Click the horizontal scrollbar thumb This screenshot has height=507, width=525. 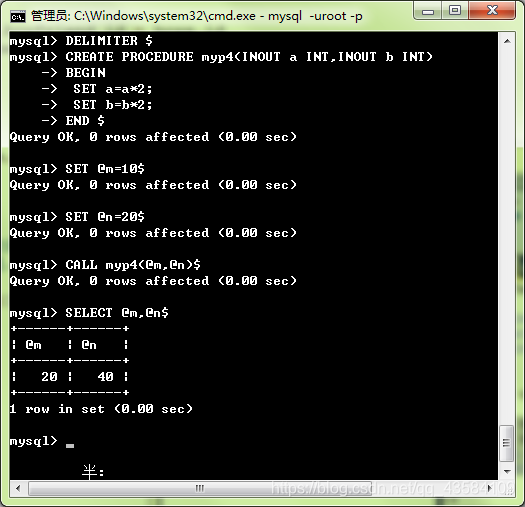(200, 489)
